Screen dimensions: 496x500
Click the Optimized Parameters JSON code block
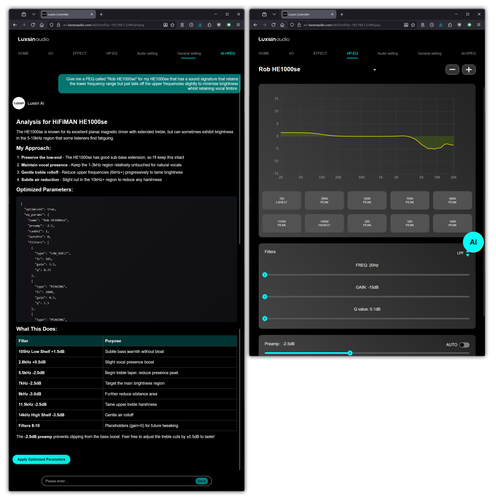pos(127,259)
